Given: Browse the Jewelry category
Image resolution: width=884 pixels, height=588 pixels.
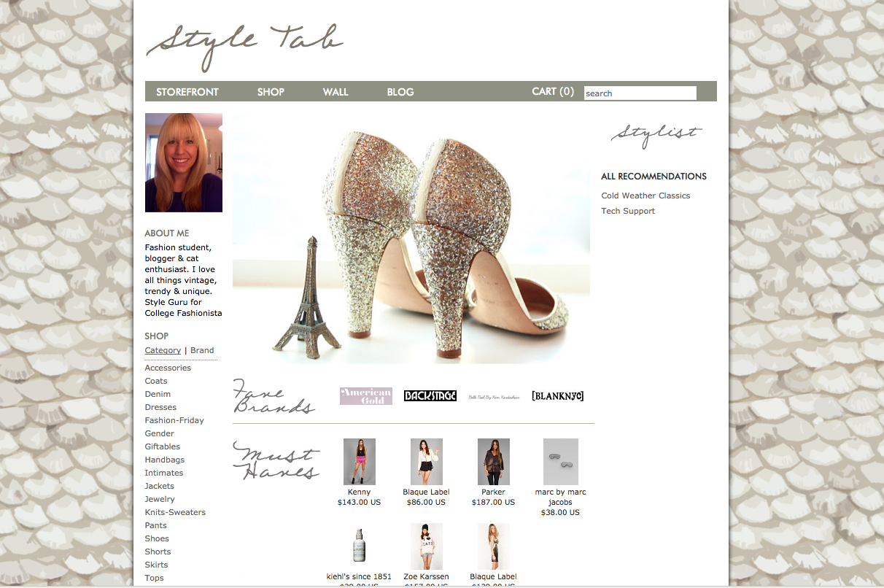Looking at the screenshot, I should coord(160,499).
